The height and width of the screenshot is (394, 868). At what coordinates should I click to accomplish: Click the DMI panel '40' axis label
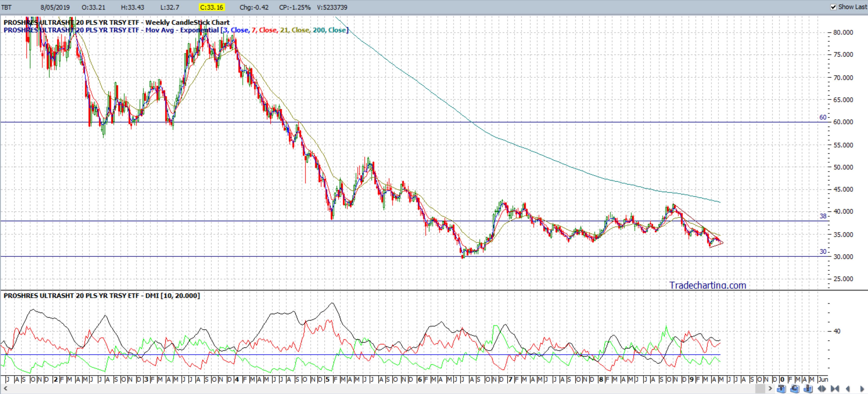(837, 331)
